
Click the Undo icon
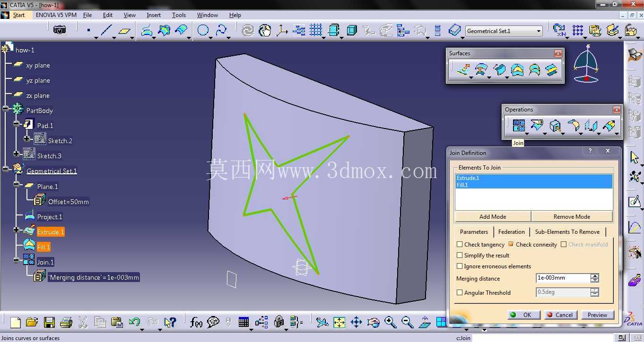134,322
